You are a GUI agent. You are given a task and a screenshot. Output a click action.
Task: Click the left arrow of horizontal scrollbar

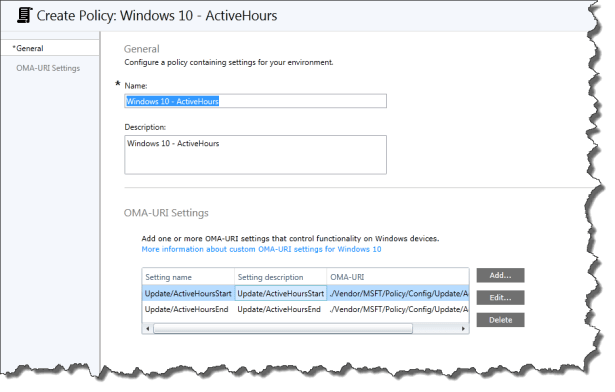147,329
